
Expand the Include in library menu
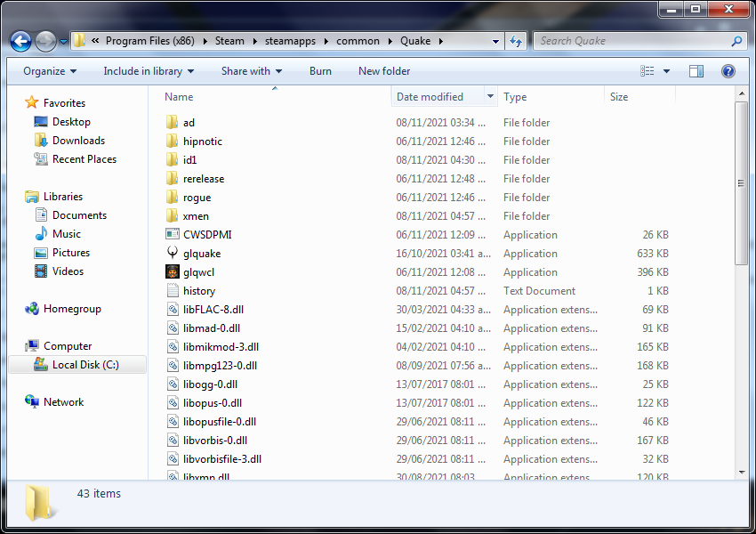pyautogui.click(x=149, y=71)
